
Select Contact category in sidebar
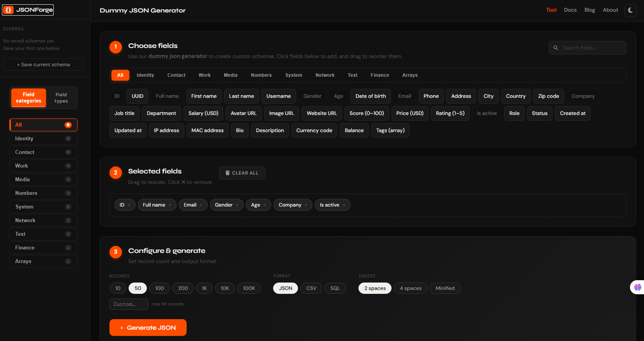pos(43,152)
